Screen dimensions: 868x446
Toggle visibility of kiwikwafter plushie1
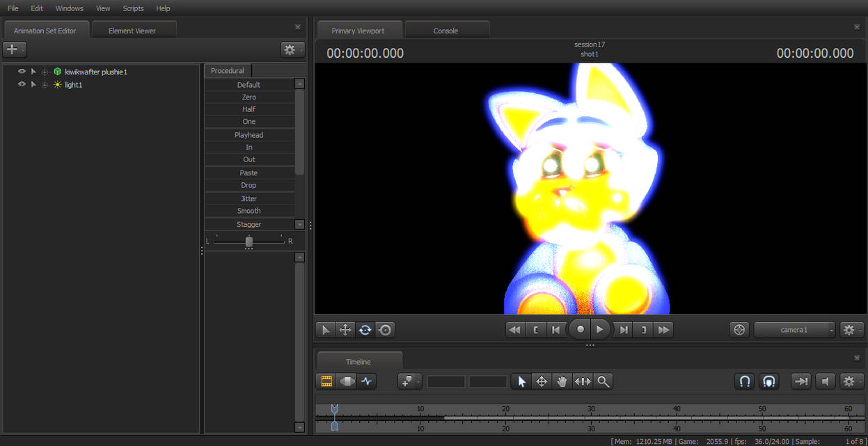(x=22, y=71)
